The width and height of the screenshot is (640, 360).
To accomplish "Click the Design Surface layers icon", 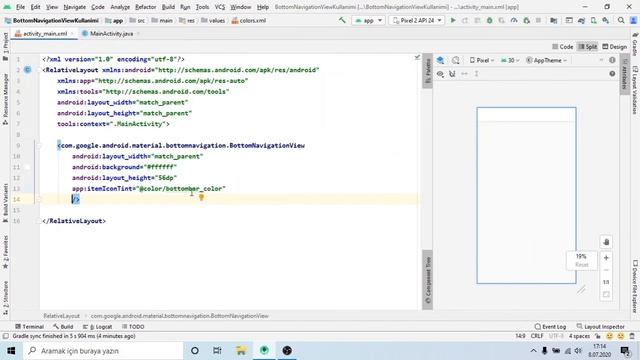I will pyautogui.click(x=440, y=60).
